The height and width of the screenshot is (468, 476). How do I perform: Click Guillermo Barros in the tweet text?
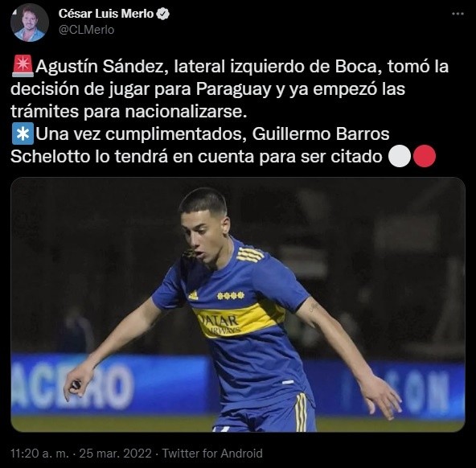[321, 133]
